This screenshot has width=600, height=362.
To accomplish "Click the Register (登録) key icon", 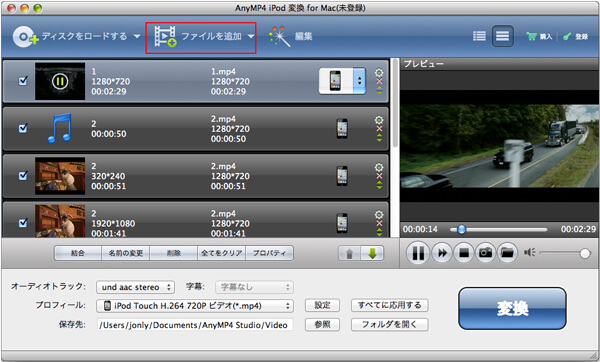I will tap(567, 36).
